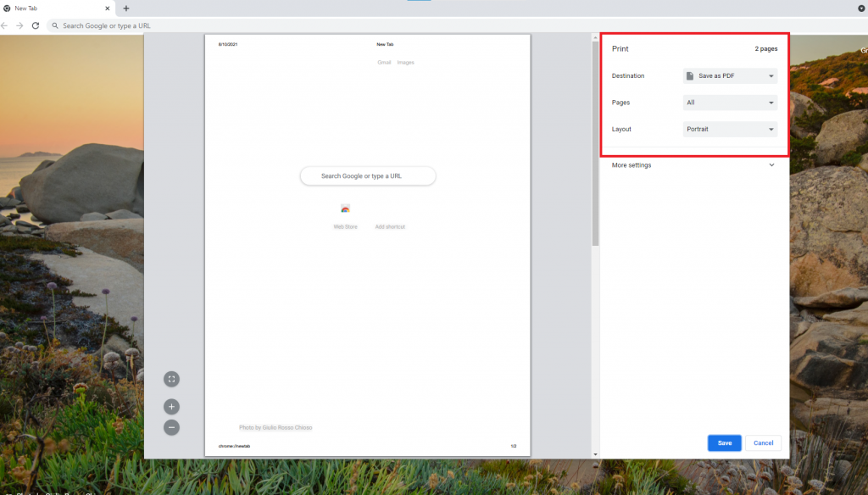Click the browser back arrow

pos(7,25)
